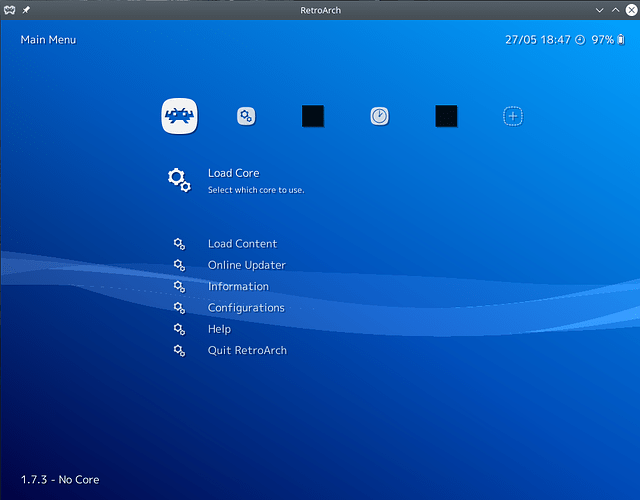Open the Import Content plus icon
This screenshot has height=500, width=640.
(x=513, y=116)
